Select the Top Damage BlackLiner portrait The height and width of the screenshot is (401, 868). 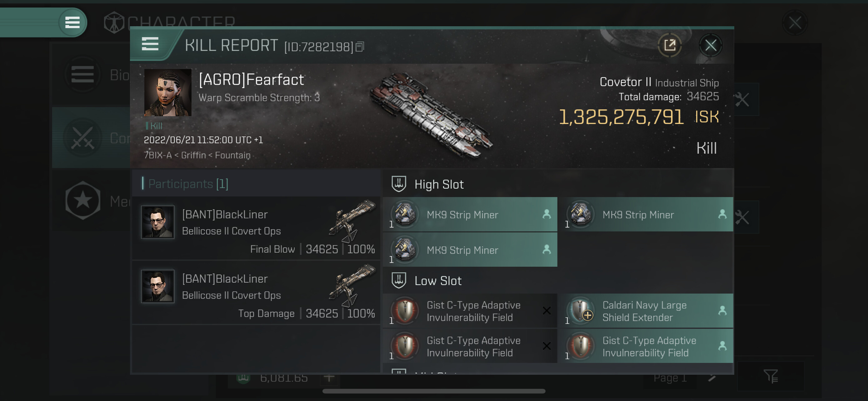[x=157, y=286]
